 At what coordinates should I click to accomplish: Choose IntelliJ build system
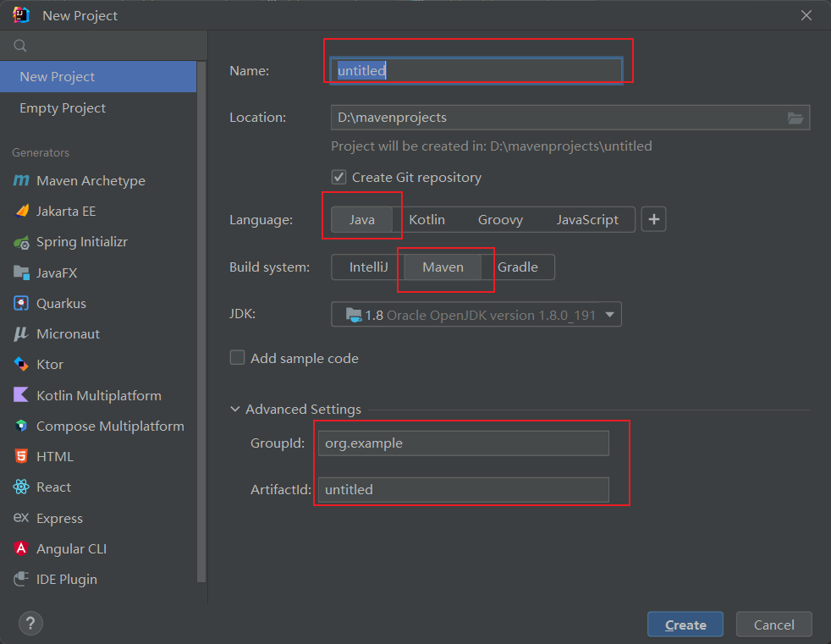[368, 267]
